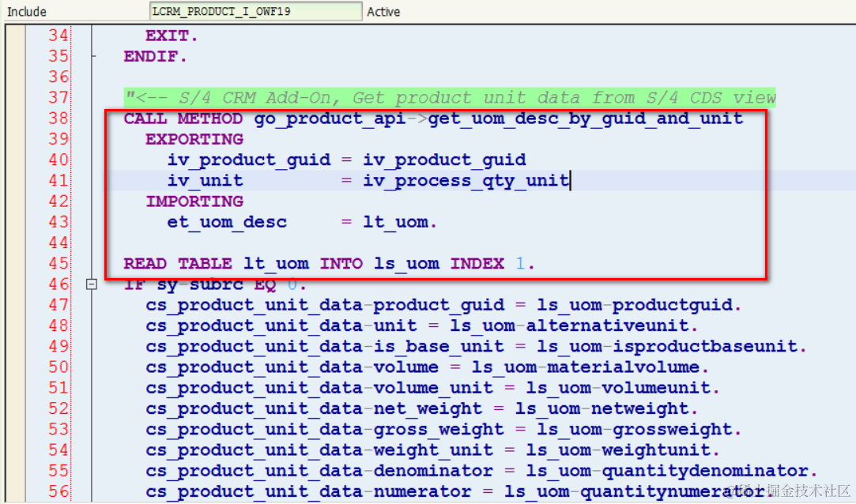
Task: Click the volume_unit assignment on line 51
Action: (x=432, y=388)
